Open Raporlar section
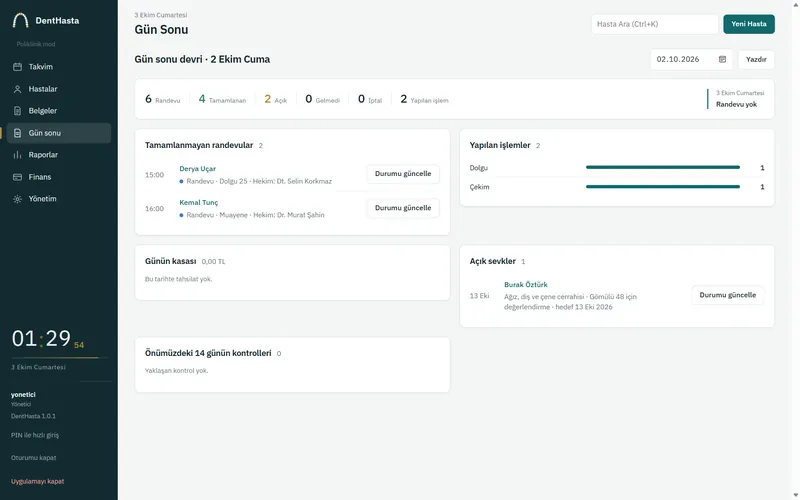The image size is (800, 500). (59, 155)
